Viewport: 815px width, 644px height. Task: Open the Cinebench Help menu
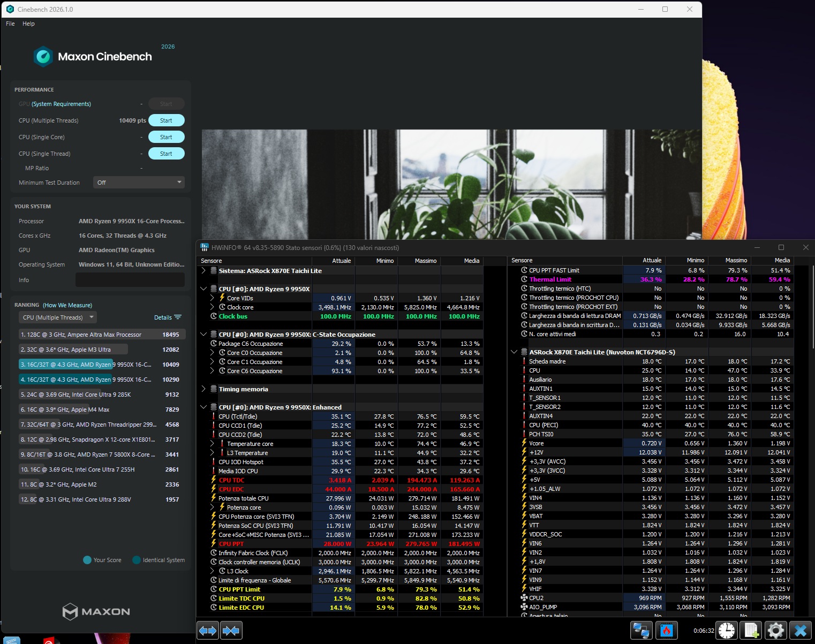tap(28, 24)
